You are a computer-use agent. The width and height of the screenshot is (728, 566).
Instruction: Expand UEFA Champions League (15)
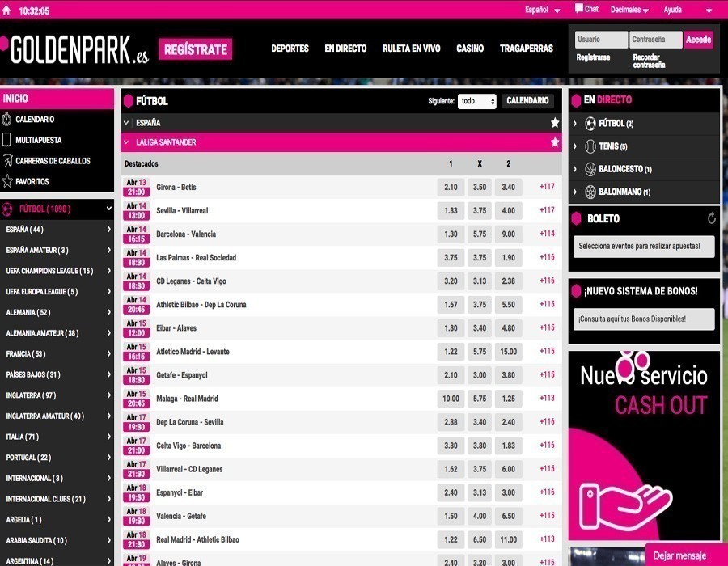coord(57,271)
